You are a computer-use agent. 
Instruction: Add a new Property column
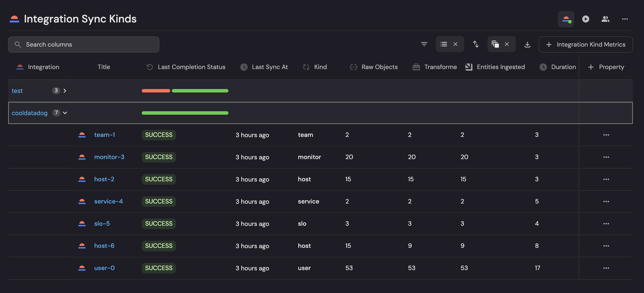606,67
